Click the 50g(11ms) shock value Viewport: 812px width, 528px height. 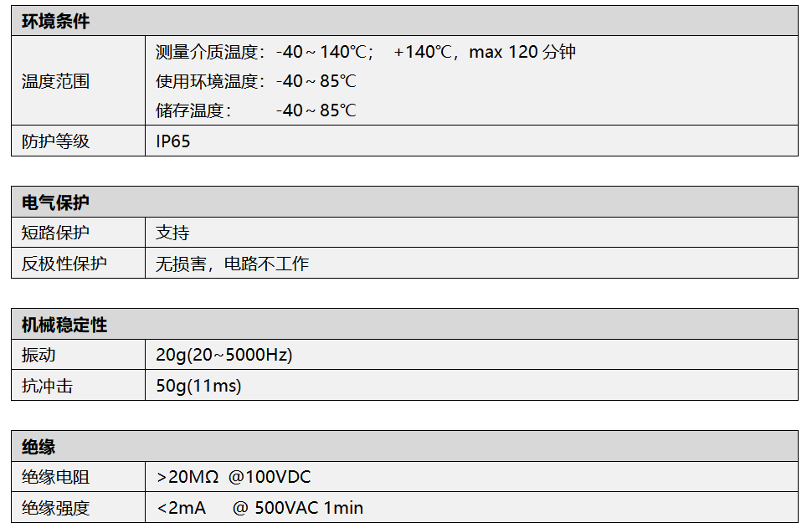[x=198, y=386]
